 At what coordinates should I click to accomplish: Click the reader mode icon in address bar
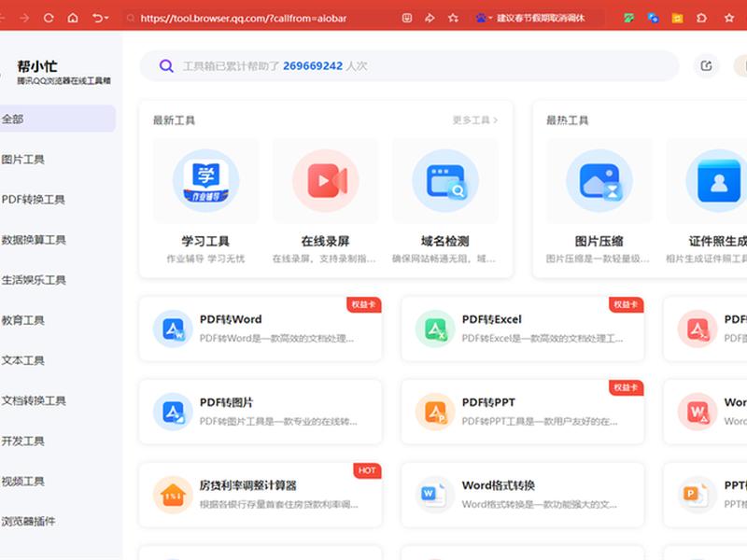(x=407, y=18)
